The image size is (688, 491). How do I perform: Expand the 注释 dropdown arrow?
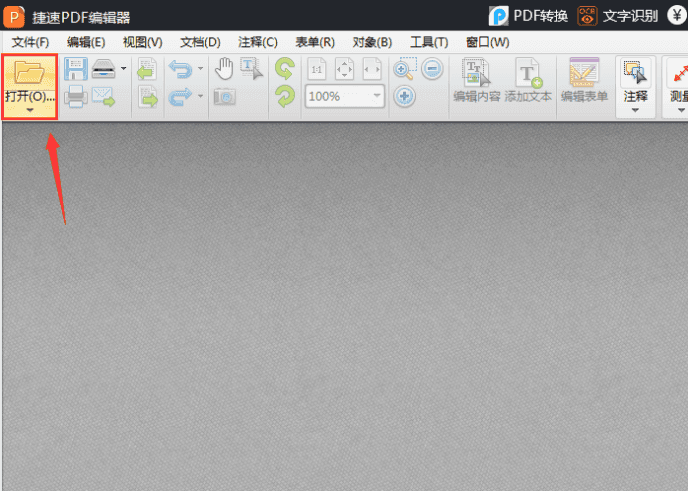pyautogui.click(x=635, y=111)
